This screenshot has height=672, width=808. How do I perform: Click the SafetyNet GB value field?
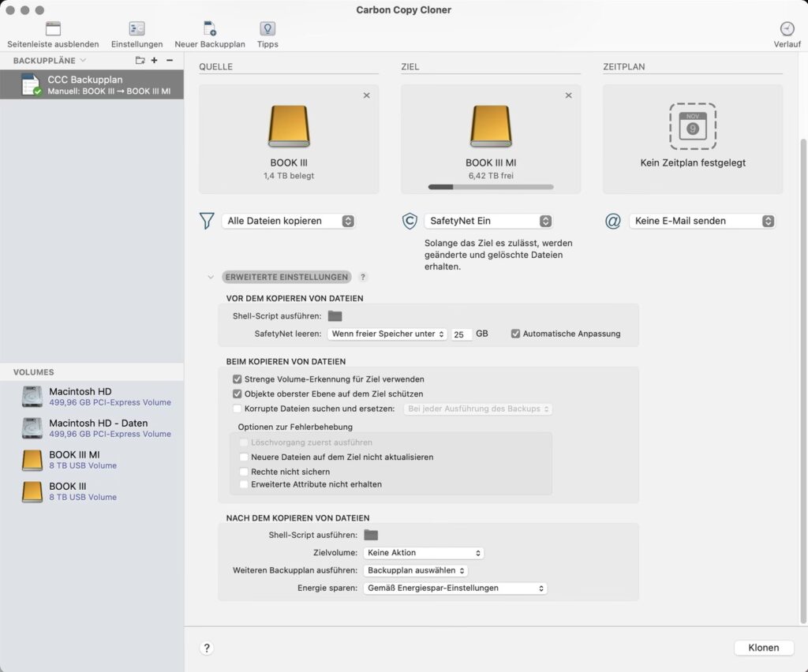(x=462, y=334)
